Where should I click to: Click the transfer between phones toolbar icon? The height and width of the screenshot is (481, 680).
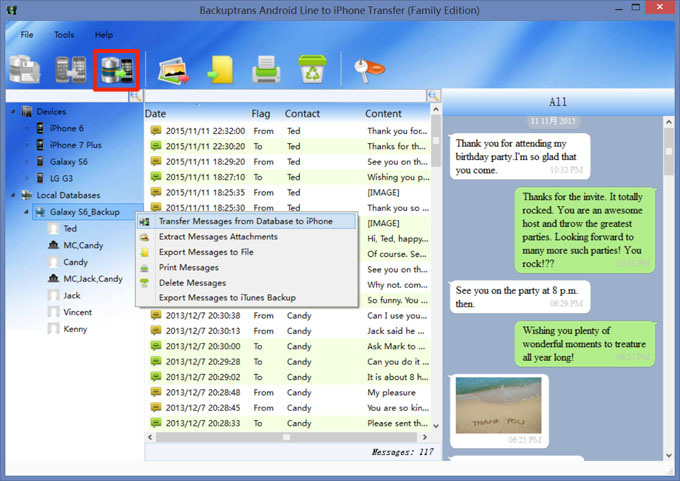click(71, 69)
